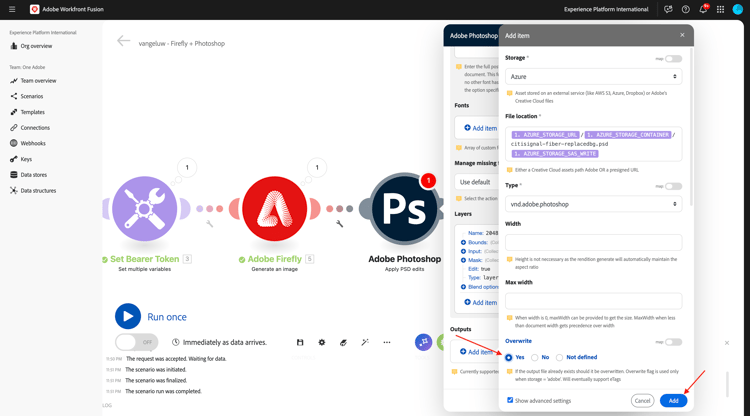The height and width of the screenshot is (416, 750).
Task: Click the File location input field
Action: pyautogui.click(x=593, y=144)
